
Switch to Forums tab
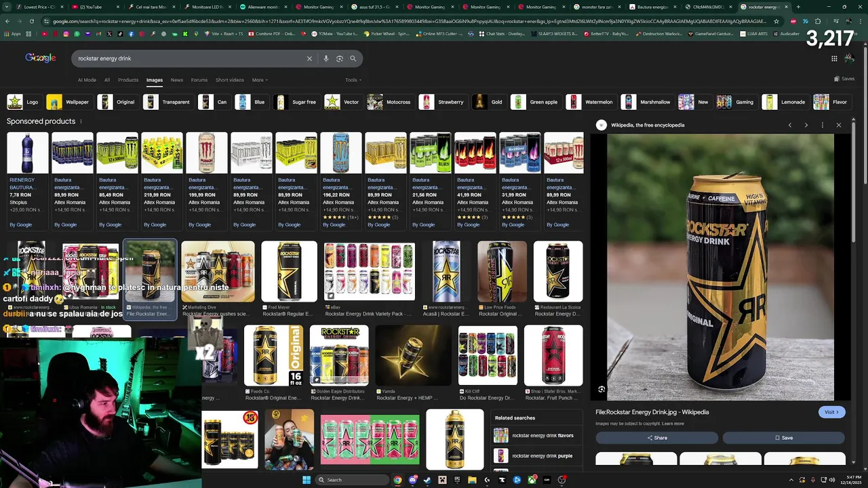(199, 80)
